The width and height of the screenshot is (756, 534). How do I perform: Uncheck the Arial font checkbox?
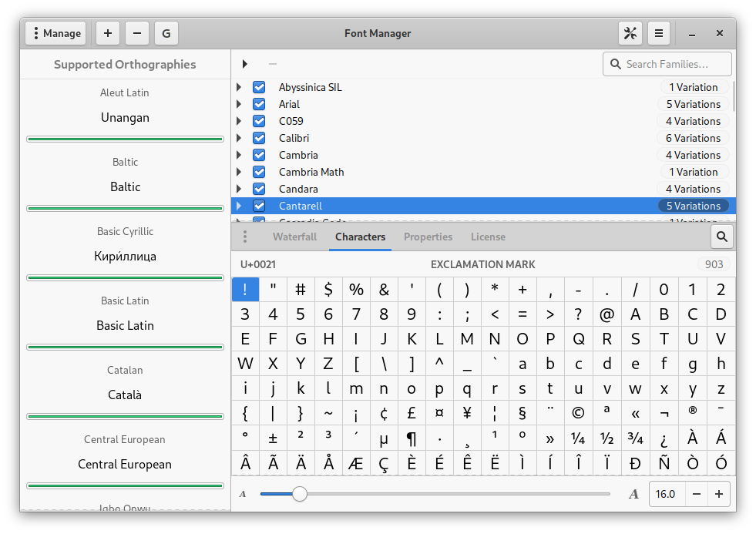259,104
